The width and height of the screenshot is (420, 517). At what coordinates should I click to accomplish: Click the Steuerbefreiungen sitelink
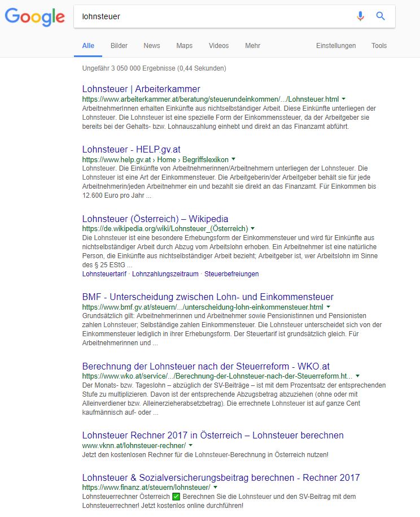coord(231,274)
